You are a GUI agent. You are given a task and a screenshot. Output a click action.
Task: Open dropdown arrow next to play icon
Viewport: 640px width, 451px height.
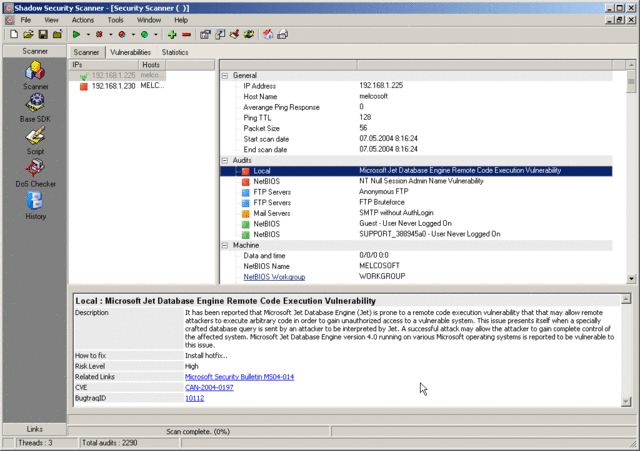click(x=88, y=35)
